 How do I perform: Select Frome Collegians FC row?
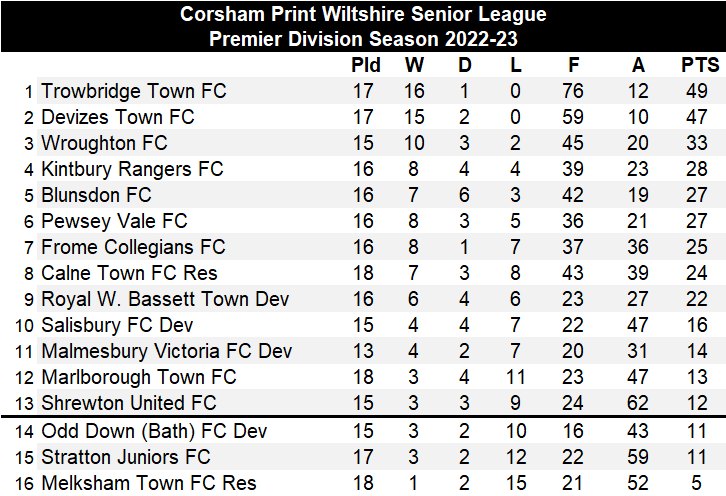[363, 247]
